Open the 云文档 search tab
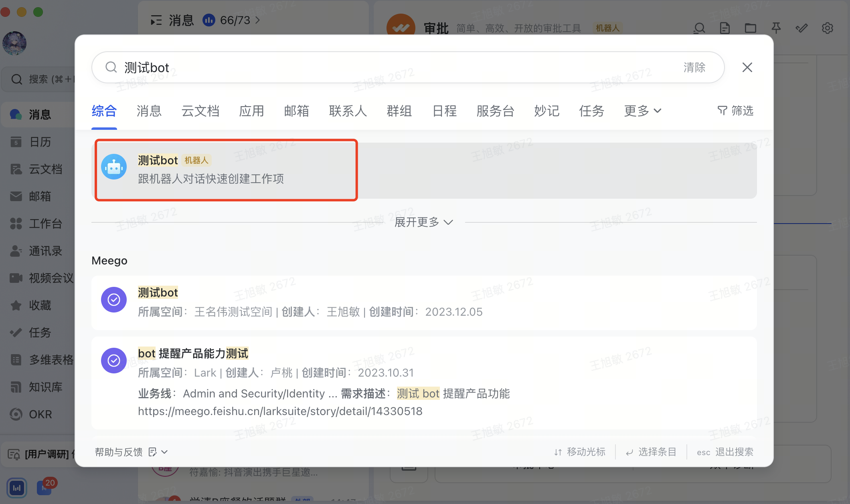This screenshot has height=504, width=850. 200,111
